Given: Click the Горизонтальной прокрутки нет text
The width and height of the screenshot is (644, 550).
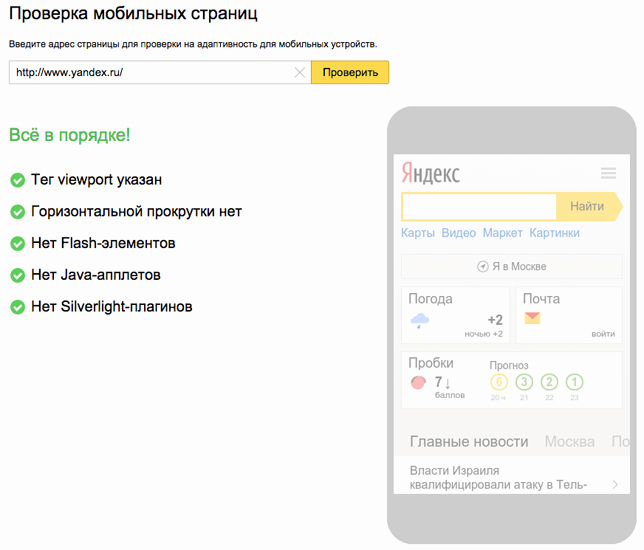Looking at the screenshot, I should [136, 212].
